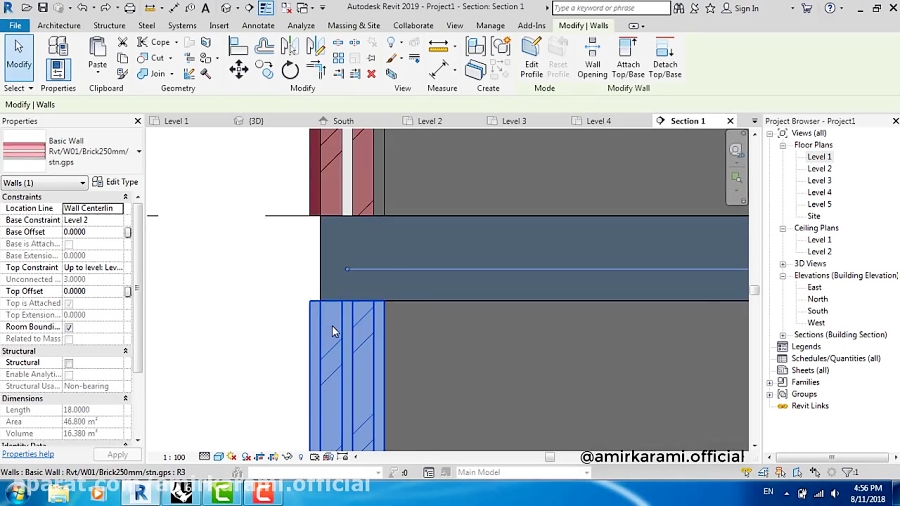Collapse the Constraints section

(x=125, y=197)
